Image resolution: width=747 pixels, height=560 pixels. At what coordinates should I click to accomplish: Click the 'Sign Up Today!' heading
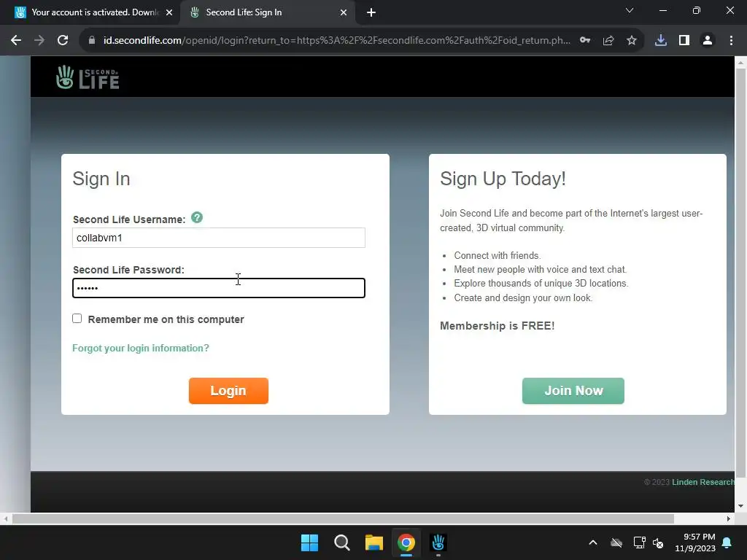click(x=503, y=179)
